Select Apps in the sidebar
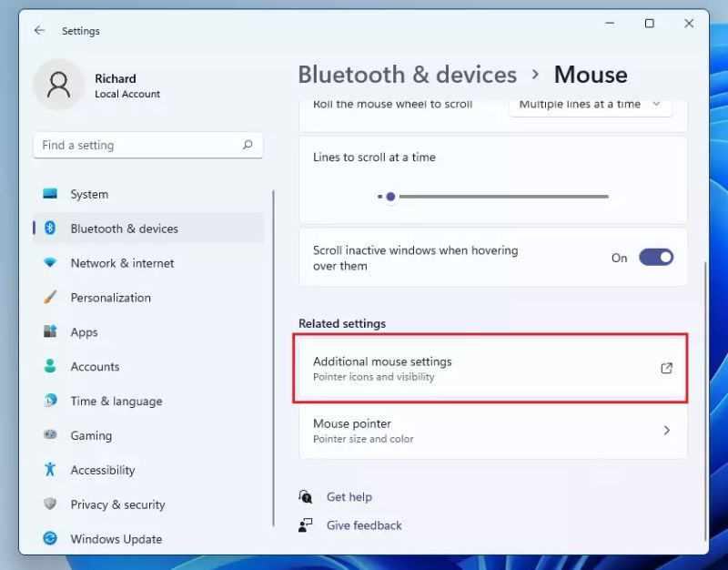Viewport: 728px width, 570px height. [x=85, y=332]
